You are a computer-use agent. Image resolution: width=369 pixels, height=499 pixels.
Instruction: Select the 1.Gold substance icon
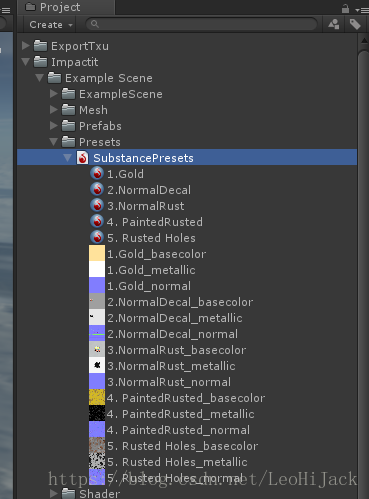[97, 174]
